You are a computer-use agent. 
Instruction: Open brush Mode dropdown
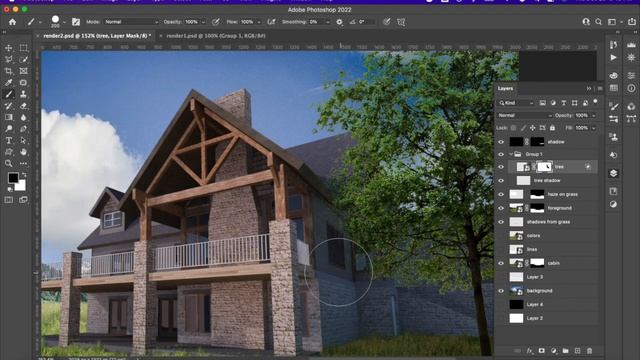point(131,22)
